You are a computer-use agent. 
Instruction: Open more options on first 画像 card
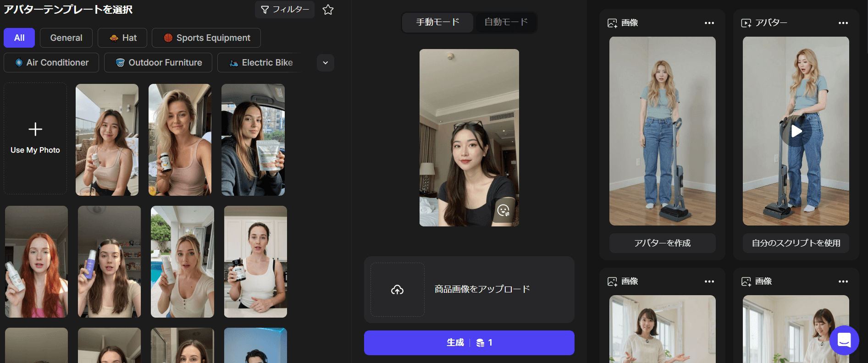pos(709,23)
